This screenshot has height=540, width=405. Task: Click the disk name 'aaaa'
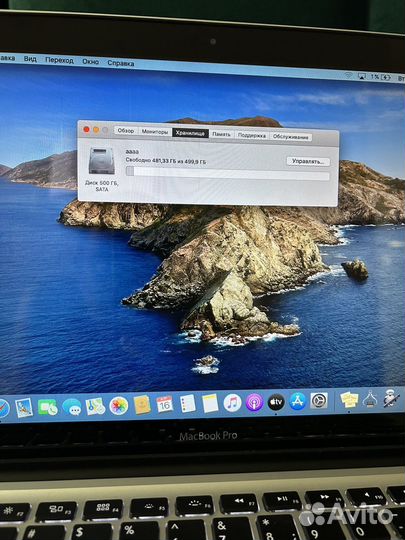click(x=132, y=152)
